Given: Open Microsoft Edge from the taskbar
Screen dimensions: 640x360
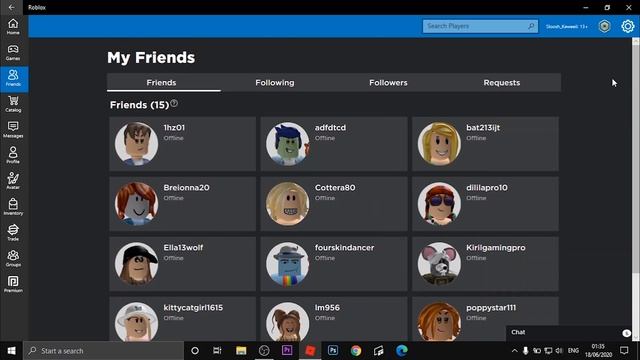Looking at the screenshot, I should coord(402,351).
